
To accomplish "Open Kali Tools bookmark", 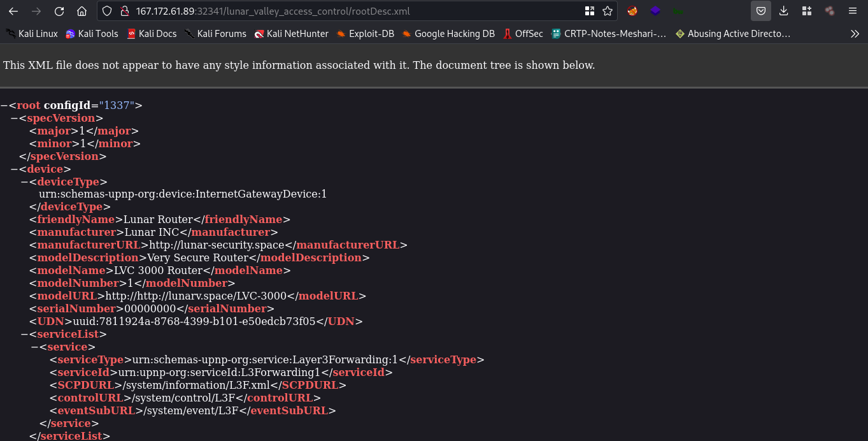I will coord(92,34).
